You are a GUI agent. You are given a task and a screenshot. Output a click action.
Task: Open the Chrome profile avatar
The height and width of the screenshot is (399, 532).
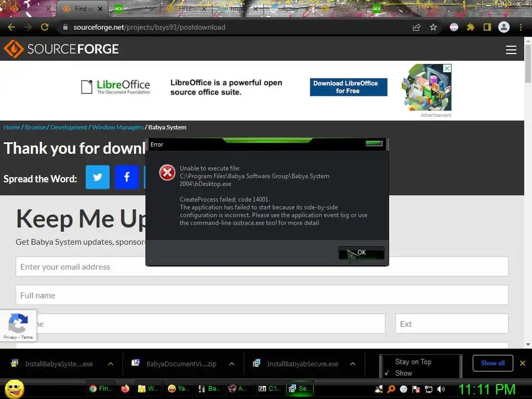point(504,27)
